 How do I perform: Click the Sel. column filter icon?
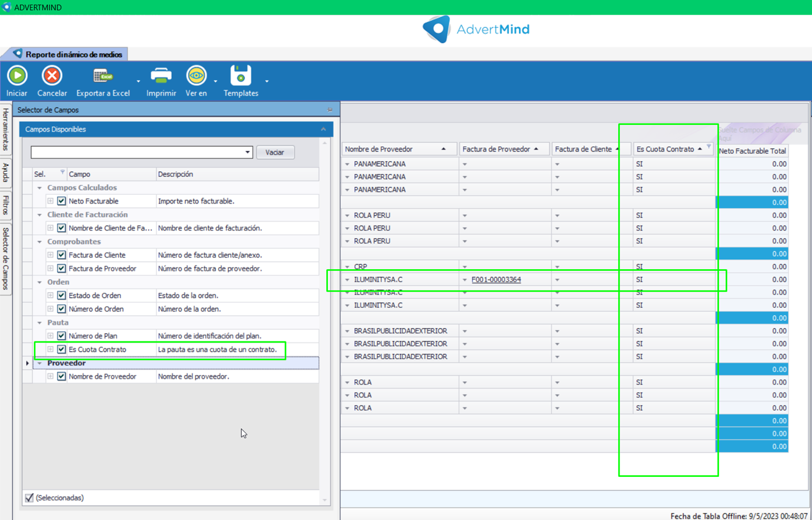(62, 172)
